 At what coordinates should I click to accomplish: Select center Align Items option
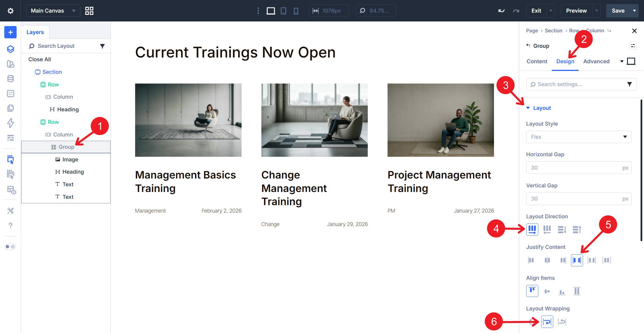[x=547, y=291]
